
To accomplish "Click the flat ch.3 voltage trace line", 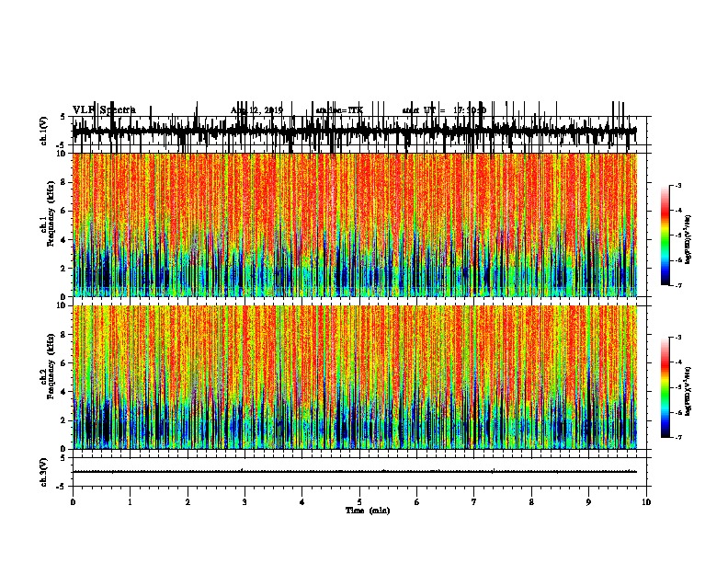I will [x=355, y=472].
